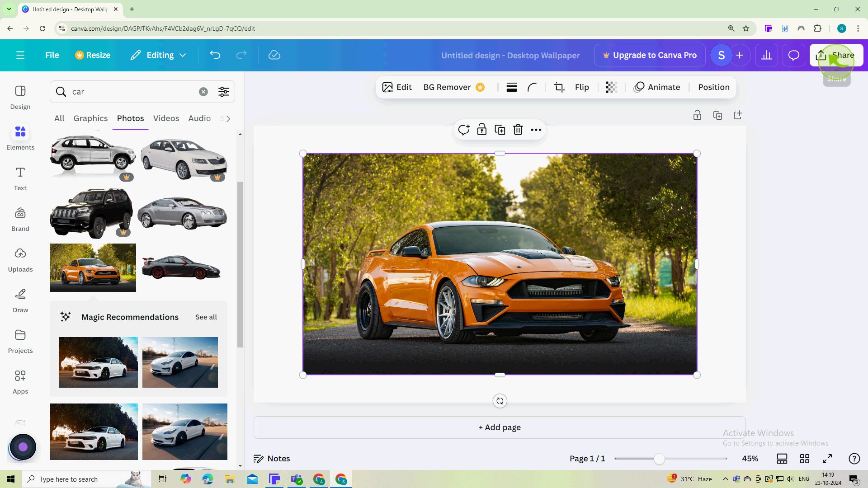This screenshot has width=868, height=488.
Task: Open the Projects panel
Action: point(20,342)
